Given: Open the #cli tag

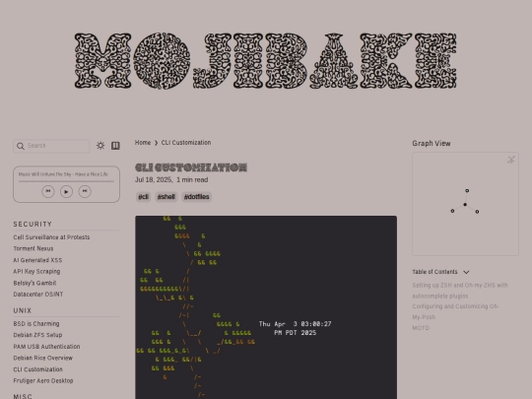Looking at the screenshot, I should pos(144,197).
